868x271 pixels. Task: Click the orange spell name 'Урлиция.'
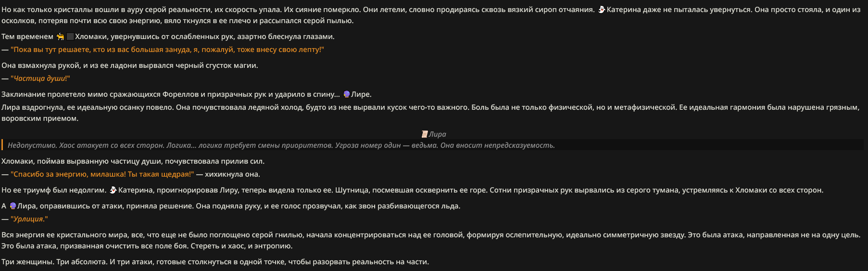point(29,219)
